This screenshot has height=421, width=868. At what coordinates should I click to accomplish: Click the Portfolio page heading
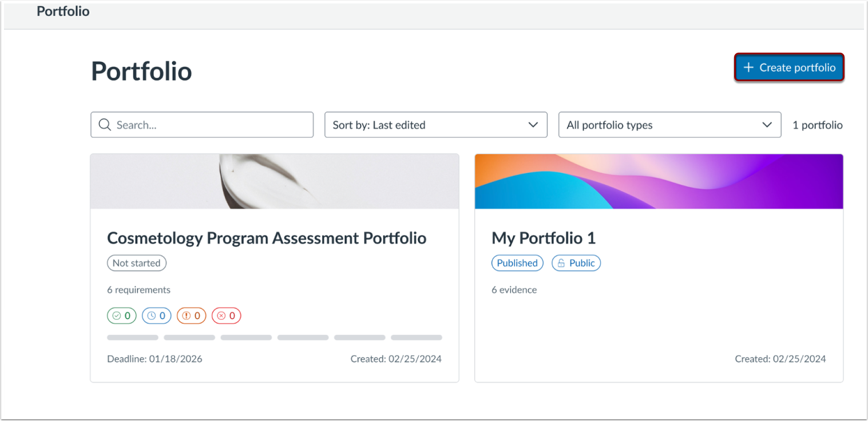(x=141, y=71)
